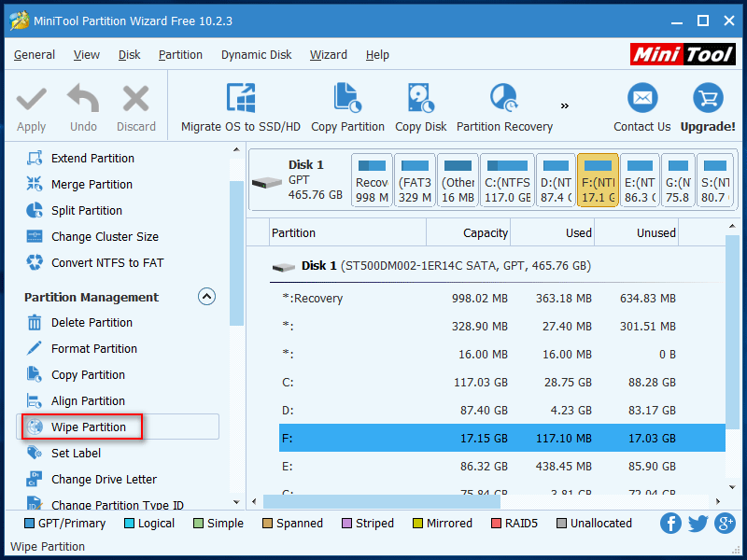Open the Facebook social icon

pos(670,524)
